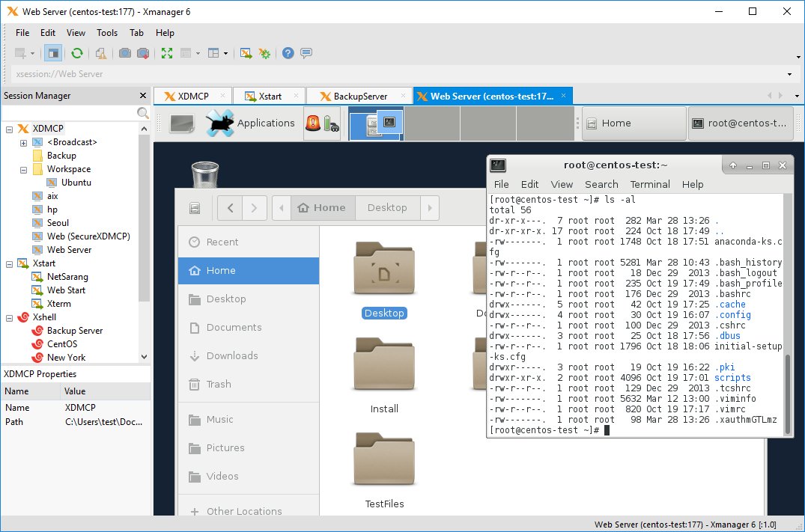The width and height of the screenshot is (805, 532).
Task: Open the Tools menu
Action: tap(106, 32)
